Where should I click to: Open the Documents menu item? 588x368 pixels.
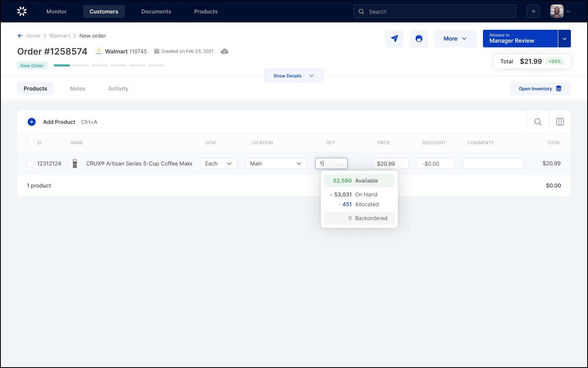(156, 11)
